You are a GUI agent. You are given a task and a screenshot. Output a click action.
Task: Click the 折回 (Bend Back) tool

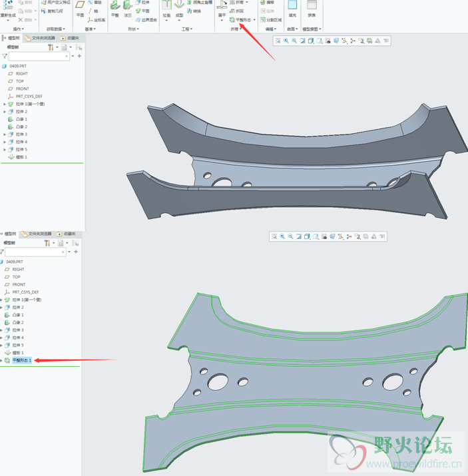tap(237, 11)
